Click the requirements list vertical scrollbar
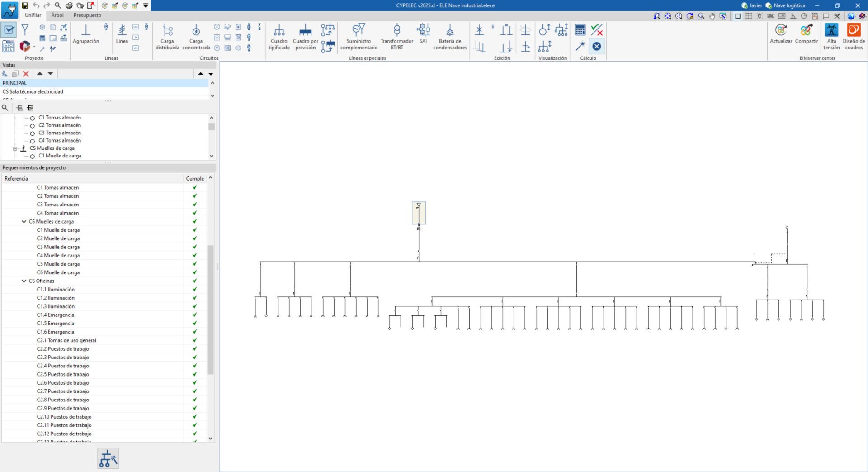This screenshot has width=868, height=472. click(210, 310)
